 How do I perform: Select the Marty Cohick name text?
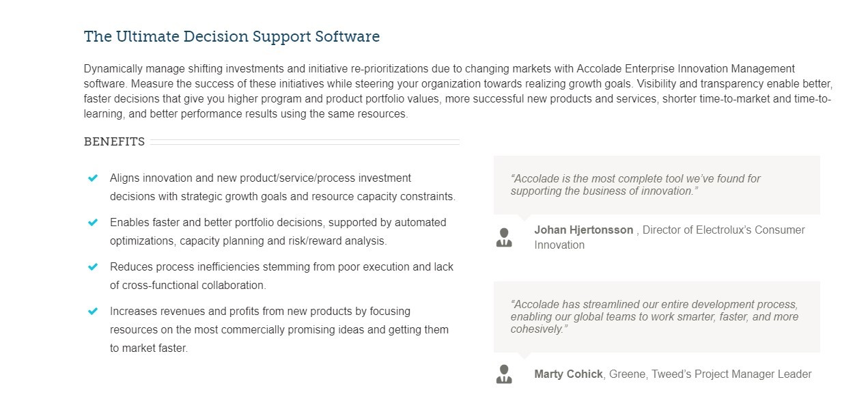[568, 374]
